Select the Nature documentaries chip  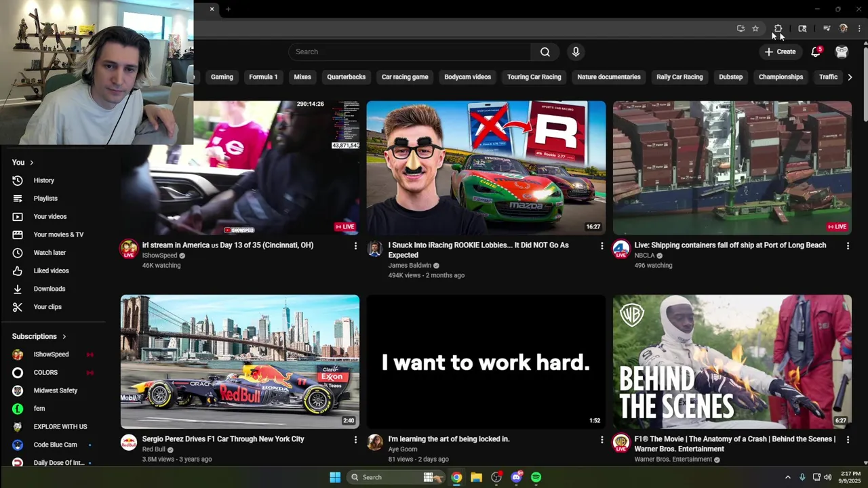609,77
